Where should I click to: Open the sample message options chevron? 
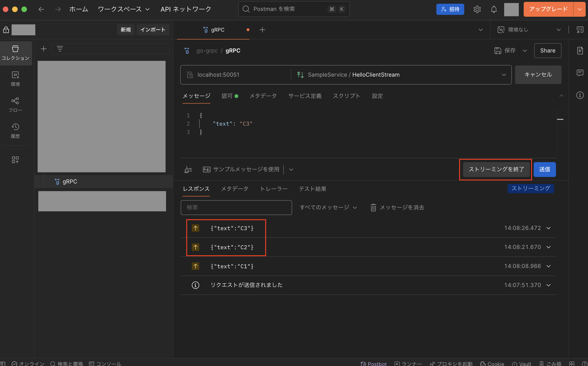coord(291,170)
